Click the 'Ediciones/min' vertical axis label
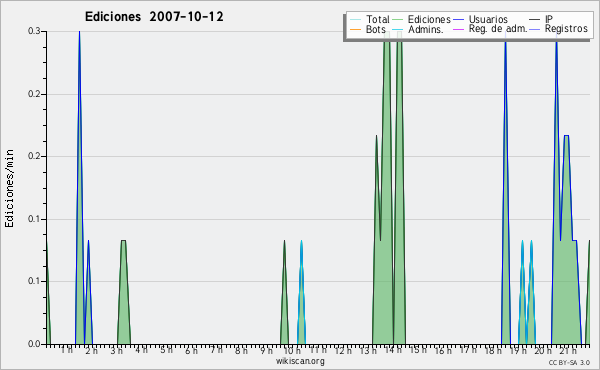 click(x=9, y=188)
